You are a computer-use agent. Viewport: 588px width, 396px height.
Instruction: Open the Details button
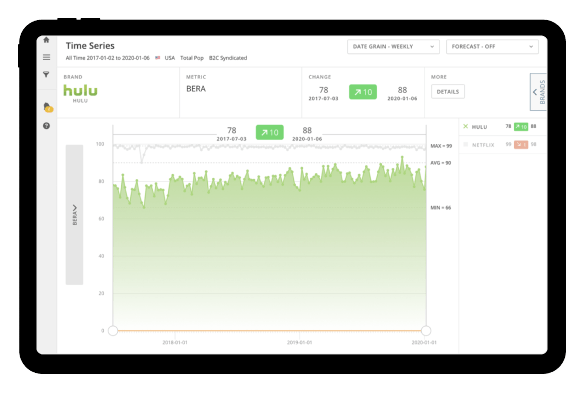[448, 92]
